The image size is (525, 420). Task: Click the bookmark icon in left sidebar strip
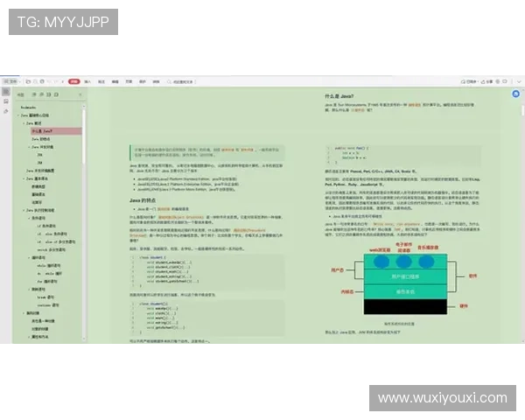(6, 101)
